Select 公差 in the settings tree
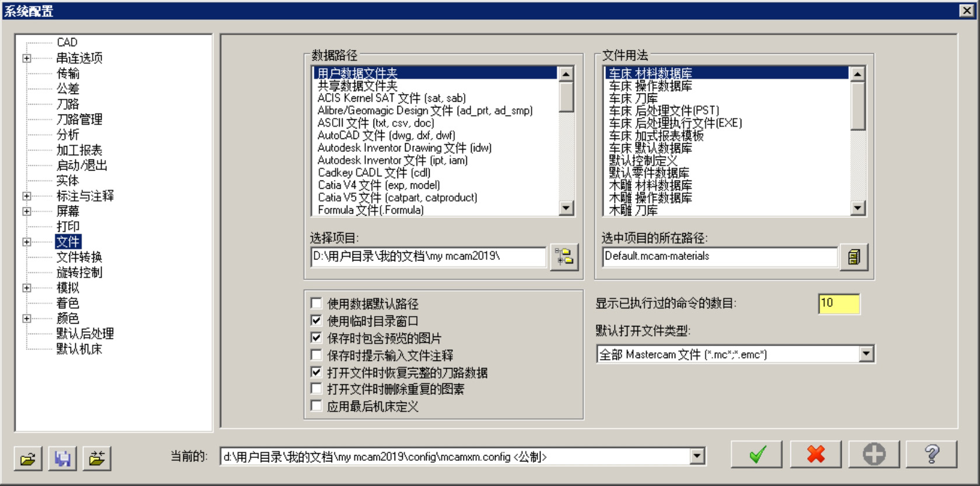The width and height of the screenshot is (980, 486). tap(68, 89)
